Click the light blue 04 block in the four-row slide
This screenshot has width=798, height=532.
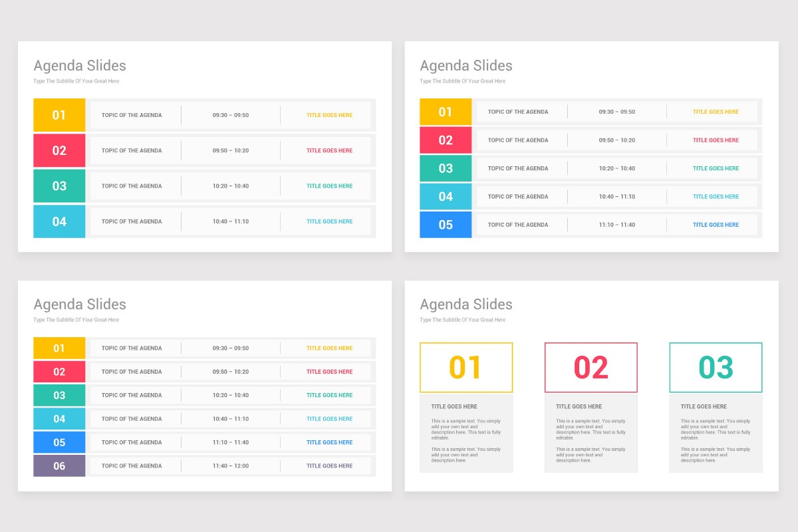point(59,221)
